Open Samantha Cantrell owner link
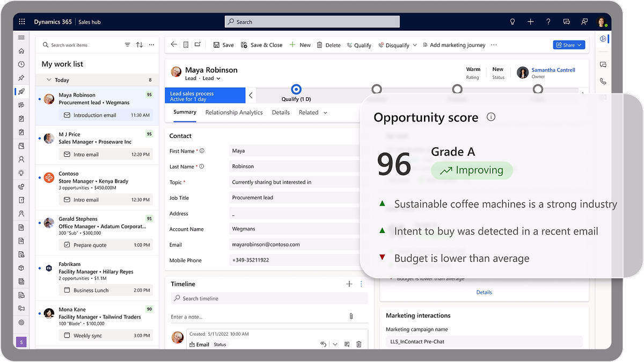Image resolution: width=644 pixels, height=362 pixels. point(553,70)
